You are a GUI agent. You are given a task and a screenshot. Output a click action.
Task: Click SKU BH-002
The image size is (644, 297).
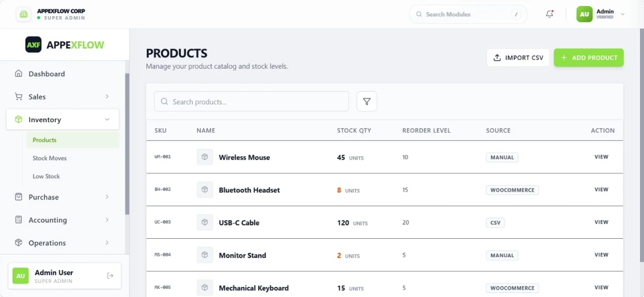pos(163,189)
